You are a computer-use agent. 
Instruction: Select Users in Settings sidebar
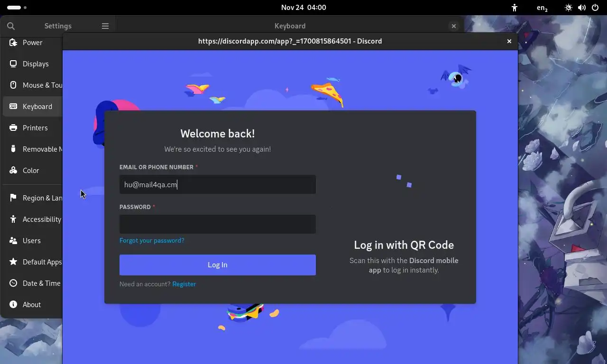[x=32, y=241]
